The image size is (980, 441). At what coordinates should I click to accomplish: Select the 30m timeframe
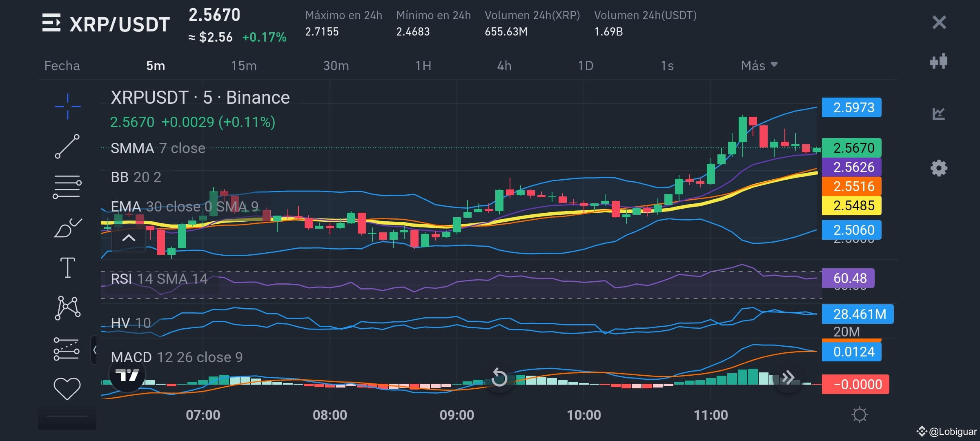[x=336, y=66]
